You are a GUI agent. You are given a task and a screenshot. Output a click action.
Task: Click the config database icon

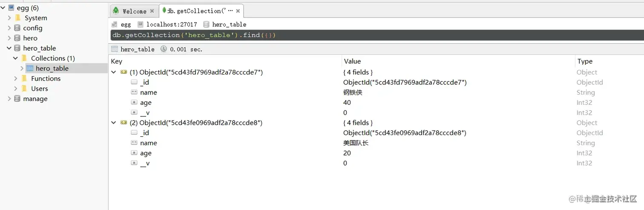tap(17, 28)
